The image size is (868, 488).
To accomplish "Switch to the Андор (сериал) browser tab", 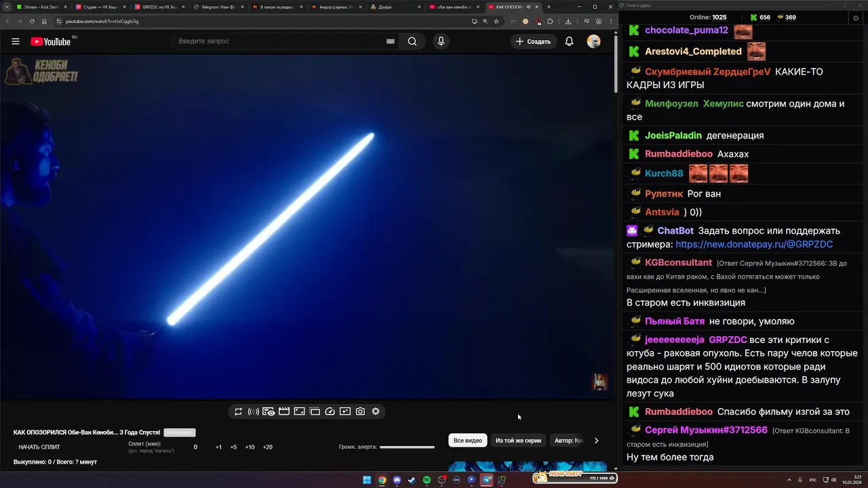I will click(x=336, y=7).
